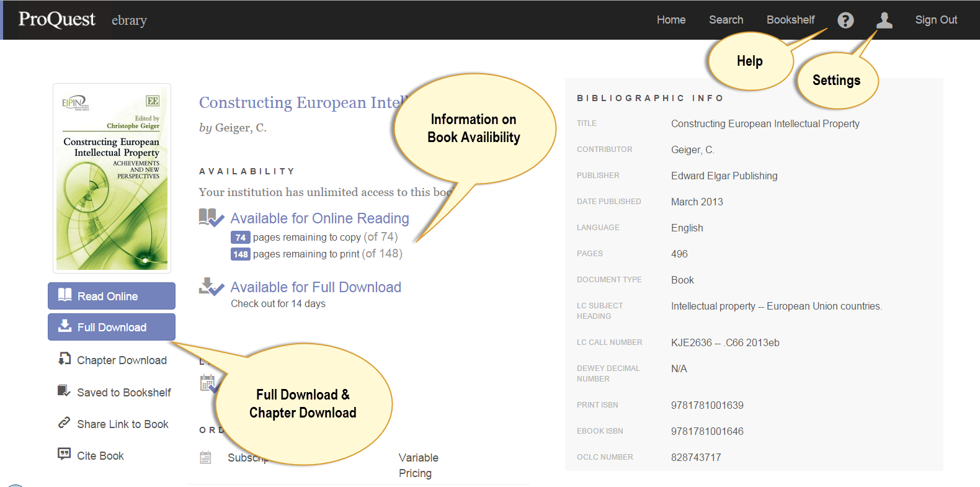Click the Read Online button
The width and height of the screenshot is (980, 487).
coord(112,296)
